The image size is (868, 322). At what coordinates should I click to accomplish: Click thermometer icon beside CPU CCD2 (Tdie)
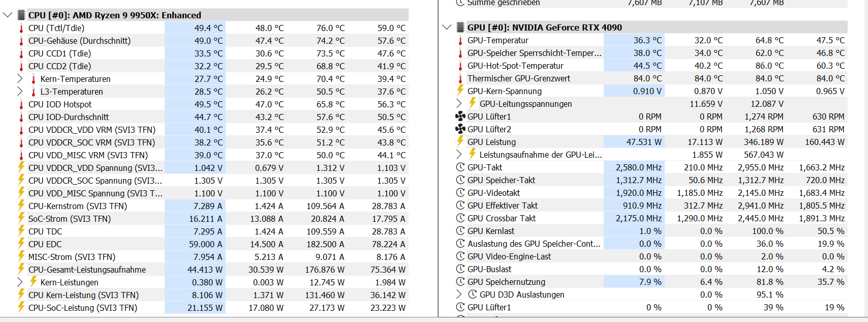21,66
